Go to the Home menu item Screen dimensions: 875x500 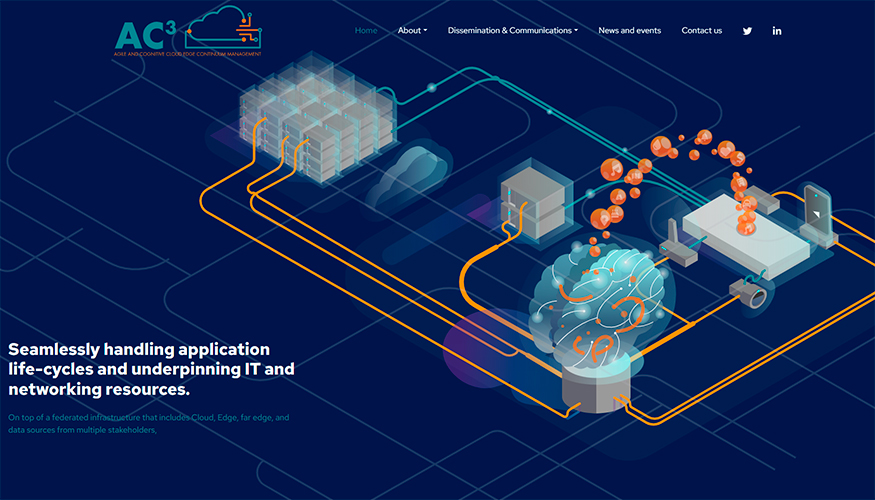pos(366,31)
